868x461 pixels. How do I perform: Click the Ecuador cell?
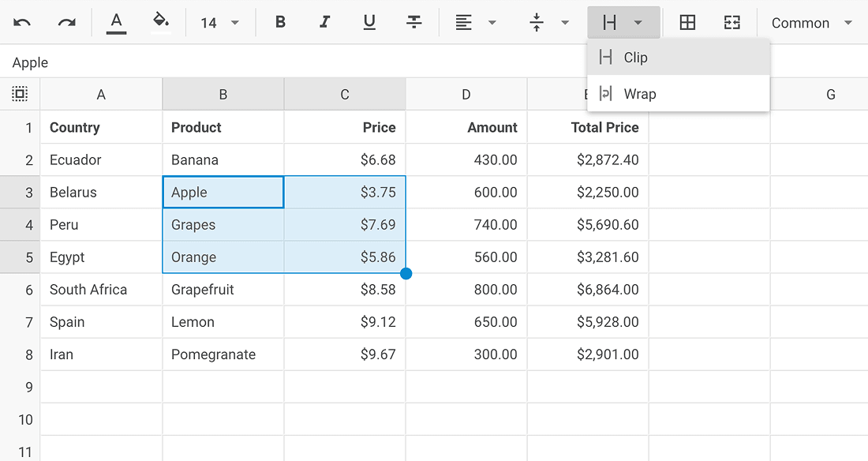(101, 160)
